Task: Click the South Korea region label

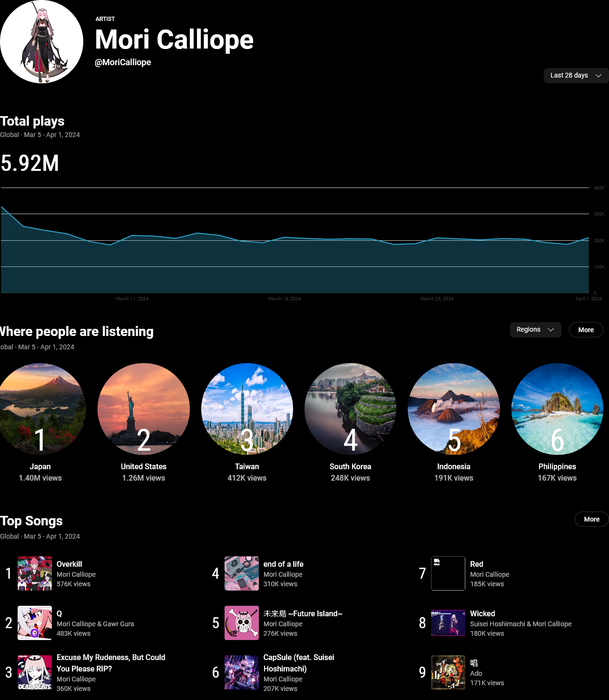Action: click(350, 466)
